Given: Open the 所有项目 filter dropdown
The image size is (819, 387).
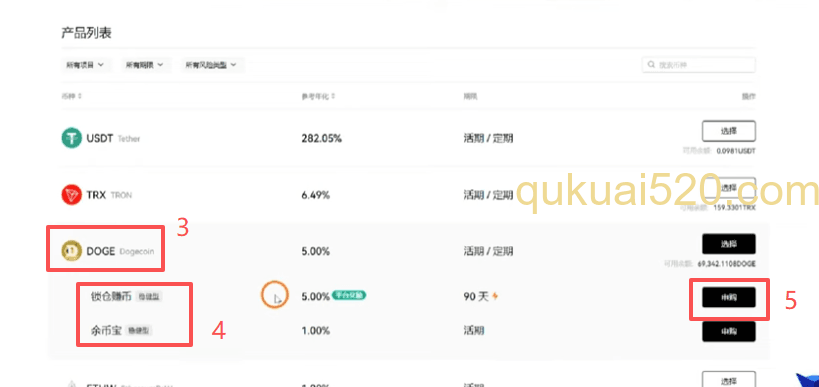Looking at the screenshot, I should [85, 65].
